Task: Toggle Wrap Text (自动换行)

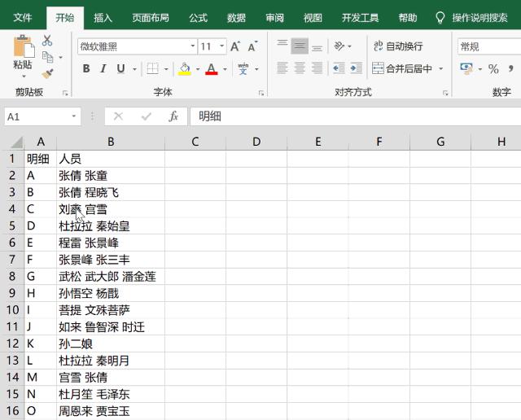Action: coord(398,46)
